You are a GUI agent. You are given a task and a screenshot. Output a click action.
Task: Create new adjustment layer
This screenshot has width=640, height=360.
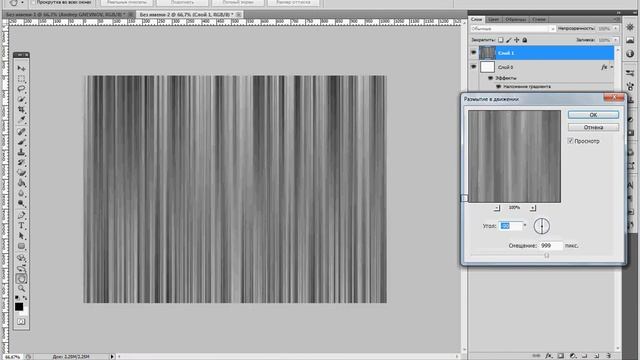(573, 356)
